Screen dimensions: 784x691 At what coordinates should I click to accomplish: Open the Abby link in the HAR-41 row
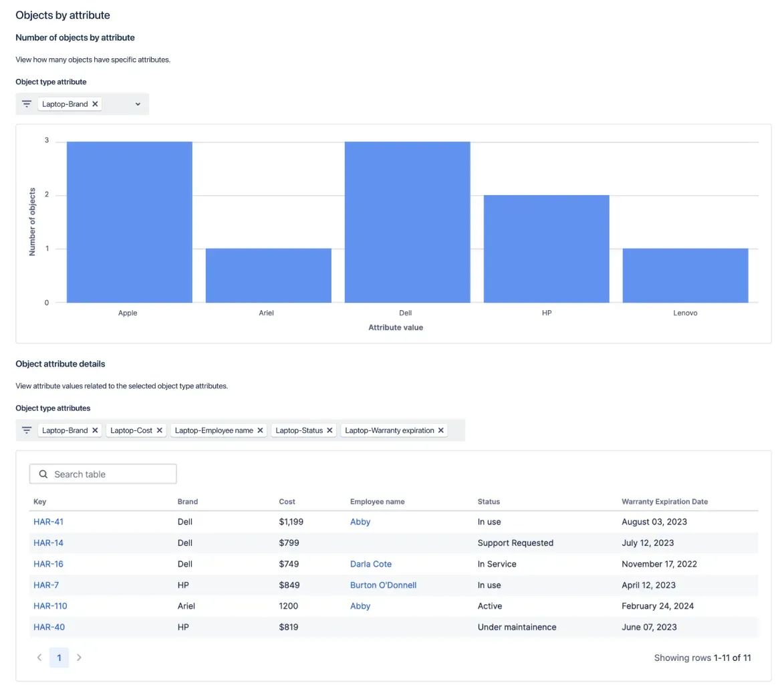[360, 521]
